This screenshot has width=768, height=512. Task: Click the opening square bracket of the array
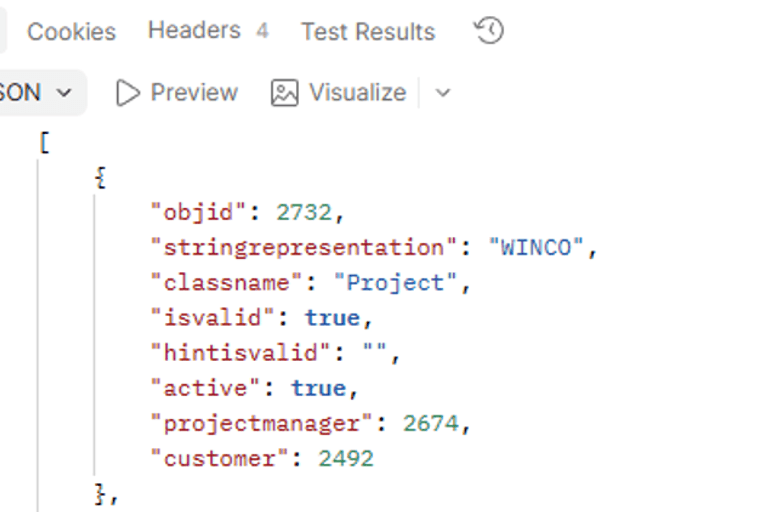(45, 143)
